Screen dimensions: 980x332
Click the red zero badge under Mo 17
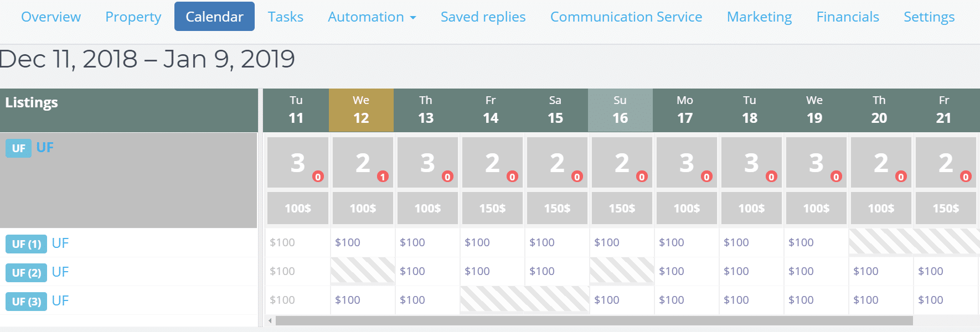(x=707, y=177)
